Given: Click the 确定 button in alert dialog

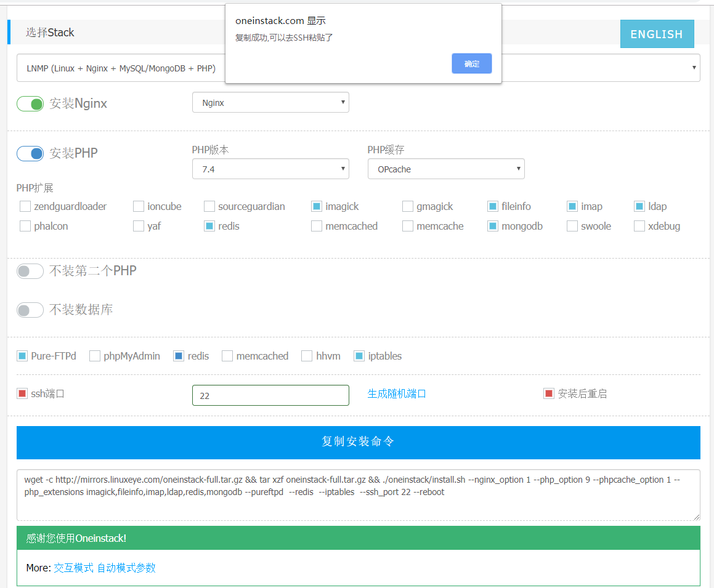Looking at the screenshot, I should click(471, 63).
